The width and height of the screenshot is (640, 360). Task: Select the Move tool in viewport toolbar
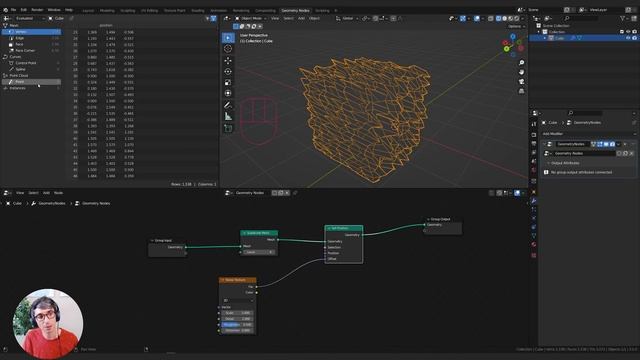228,61
